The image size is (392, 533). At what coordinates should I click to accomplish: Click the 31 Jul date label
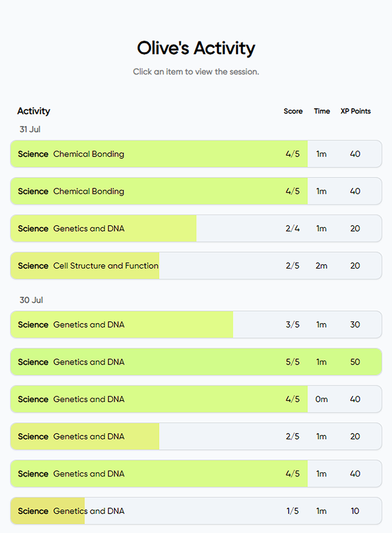[x=30, y=129]
